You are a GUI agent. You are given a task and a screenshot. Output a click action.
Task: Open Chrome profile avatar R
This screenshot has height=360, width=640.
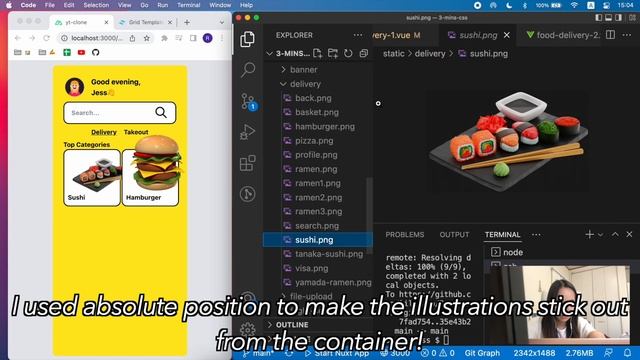pyautogui.click(x=207, y=38)
